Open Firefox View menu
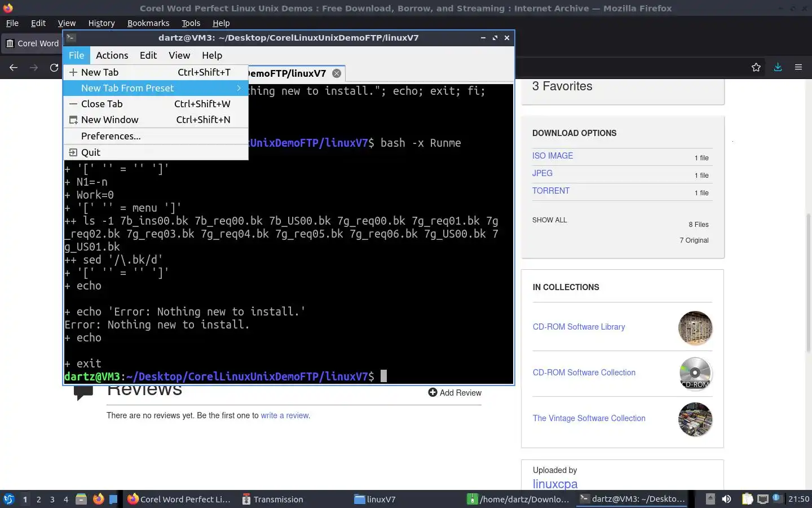This screenshot has width=812, height=508. 67,23
